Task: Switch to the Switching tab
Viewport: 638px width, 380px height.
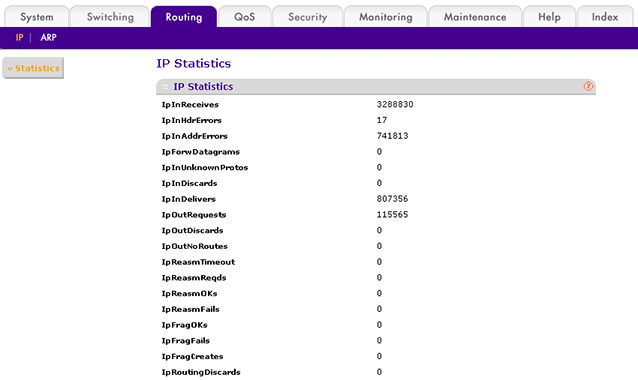Action: (x=110, y=17)
